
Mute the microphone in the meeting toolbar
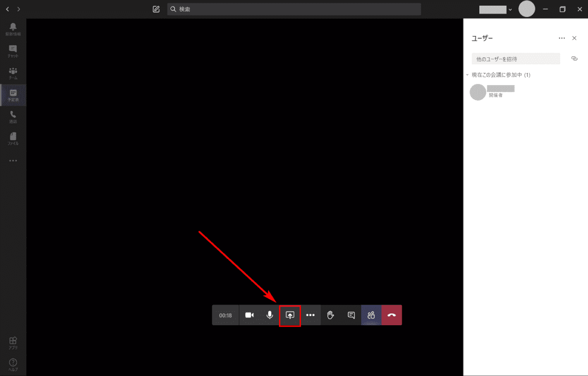click(x=270, y=315)
